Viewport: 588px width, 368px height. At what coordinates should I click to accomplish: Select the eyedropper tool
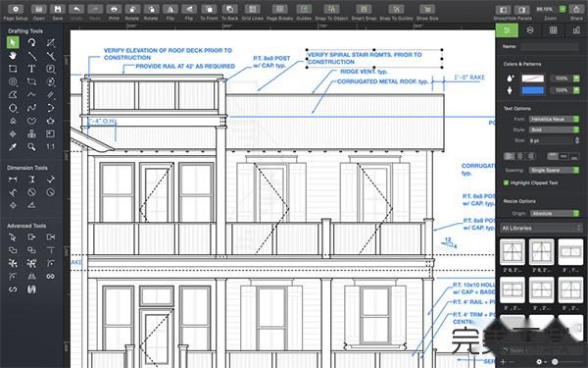pyautogui.click(x=13, y=147)
